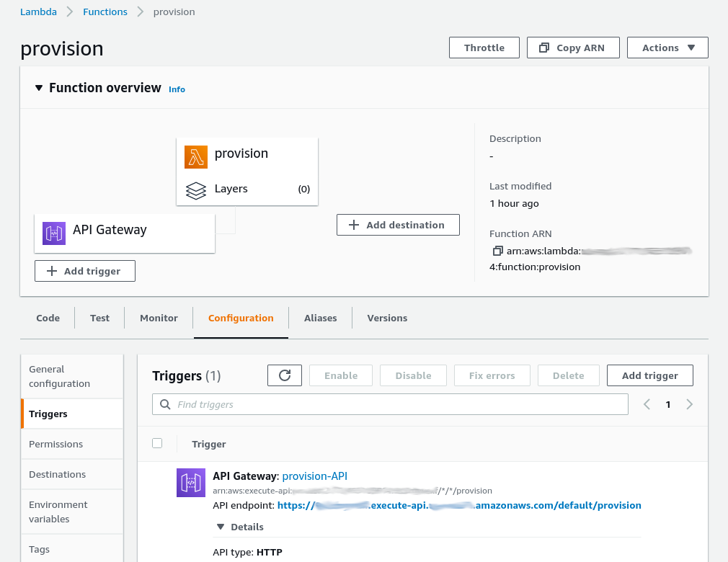Click the API Gateway icon in overview diagram
Viewport: 728px width, 562px height.
tap(54, 233)
